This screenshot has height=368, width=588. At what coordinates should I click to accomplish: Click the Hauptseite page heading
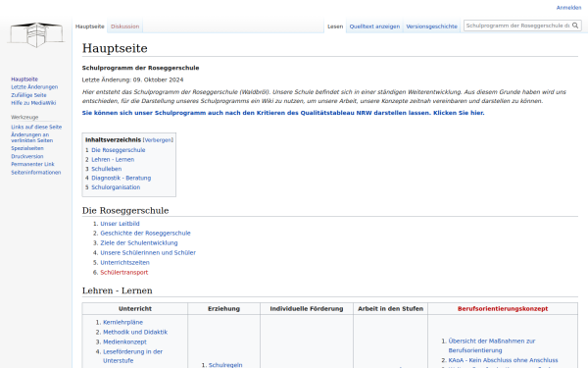(115, 48)
